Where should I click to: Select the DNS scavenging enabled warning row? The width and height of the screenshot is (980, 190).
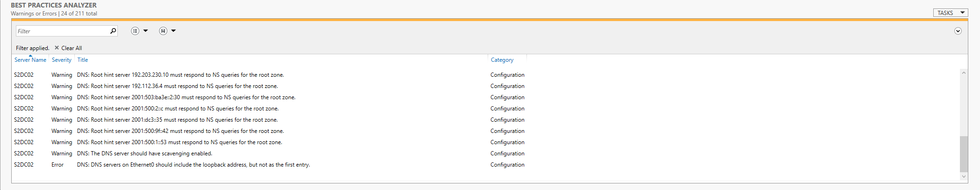click(144, 153)
